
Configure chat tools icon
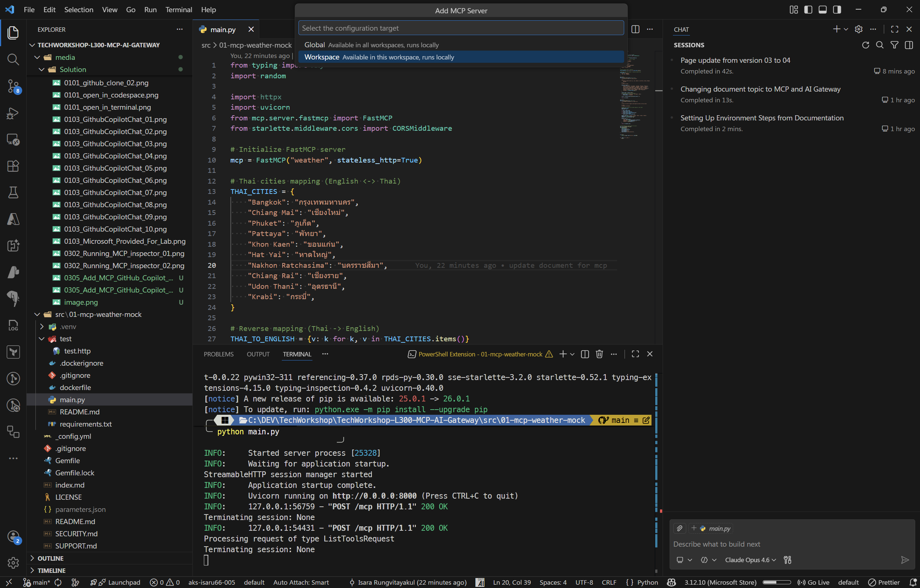(x=787, y=560)
